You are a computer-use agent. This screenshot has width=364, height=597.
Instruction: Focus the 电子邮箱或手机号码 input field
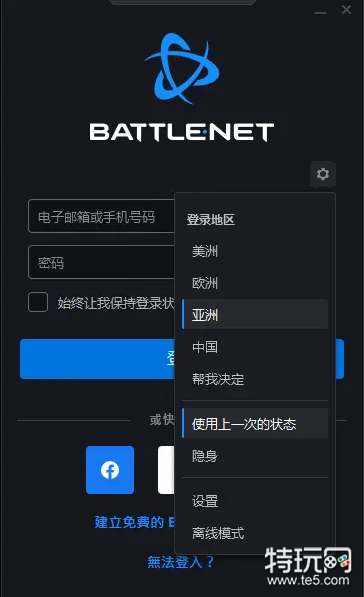click(101, 216)
